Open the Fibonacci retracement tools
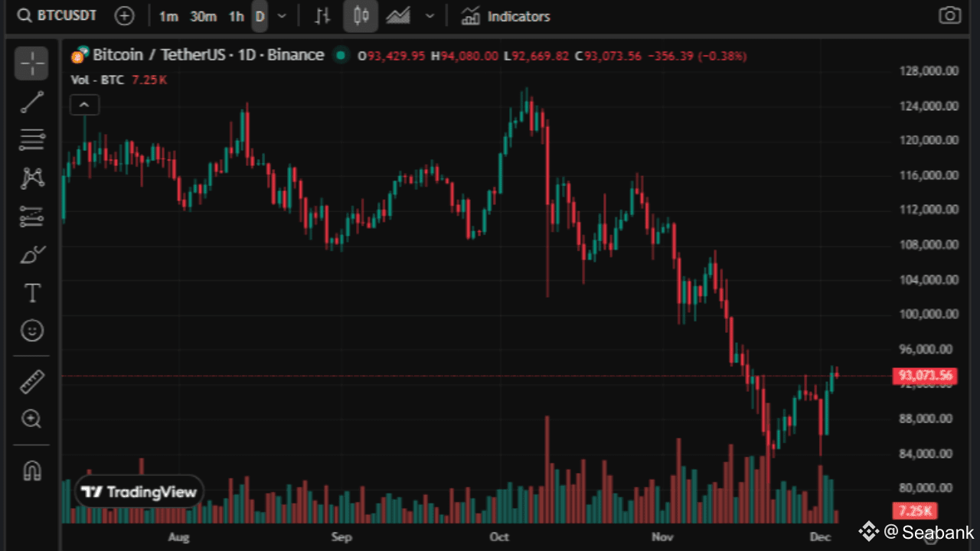 coord(31,139)
